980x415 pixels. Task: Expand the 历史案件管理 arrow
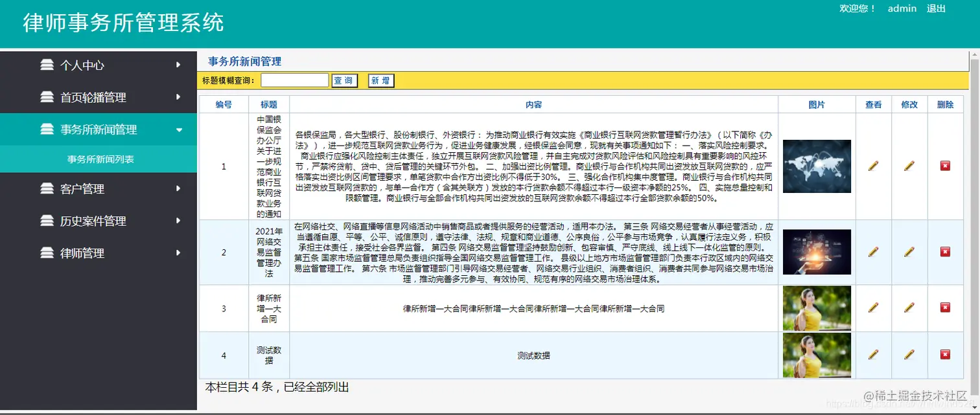tap(178, 221)
